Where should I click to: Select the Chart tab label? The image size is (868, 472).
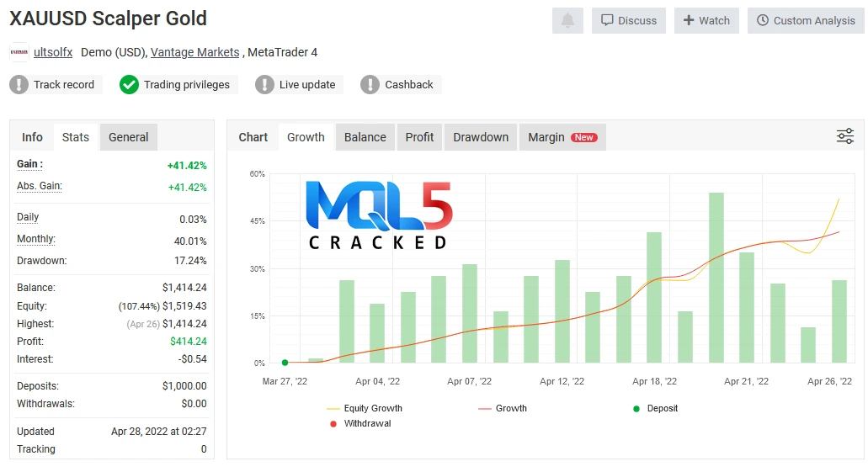click(253, 137)
